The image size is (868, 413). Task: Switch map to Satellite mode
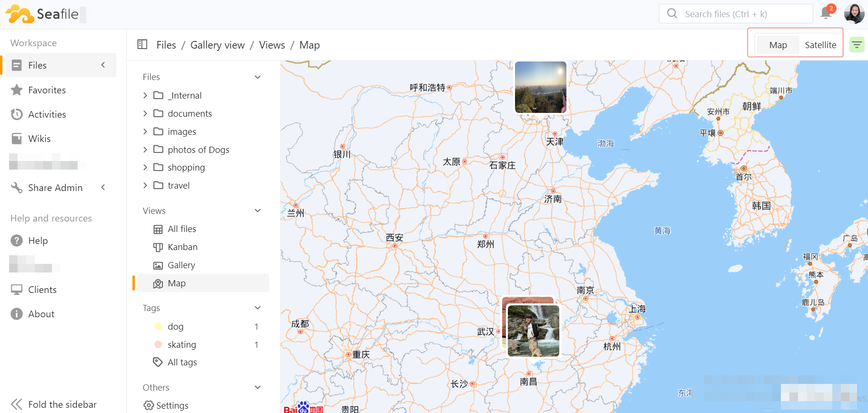820,45
